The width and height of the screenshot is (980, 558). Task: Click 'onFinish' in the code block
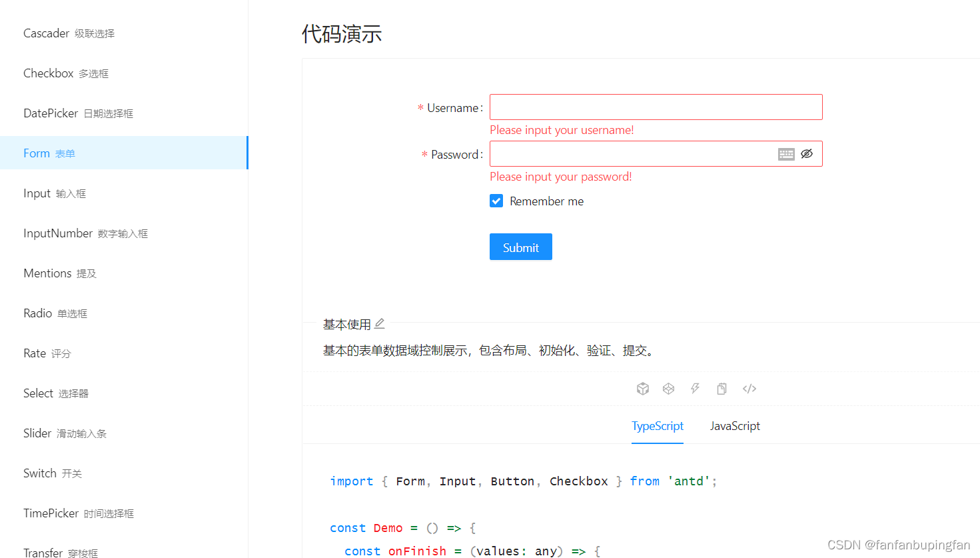[x=418, y=551]
